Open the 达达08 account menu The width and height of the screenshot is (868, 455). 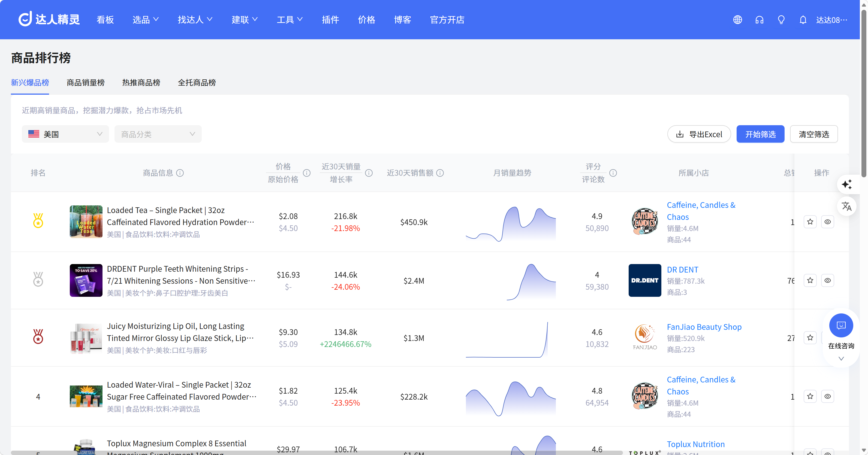point(831,20)
